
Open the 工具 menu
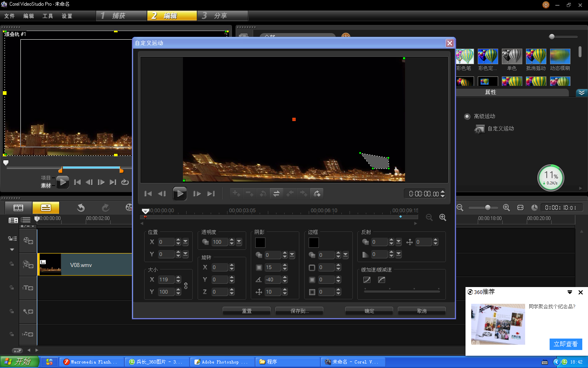(x=48, y=16)
